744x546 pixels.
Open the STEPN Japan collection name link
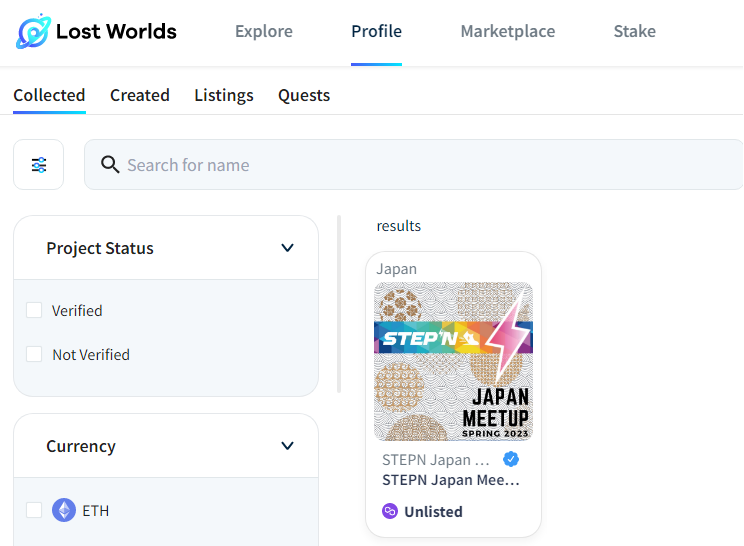coord(436,460)
